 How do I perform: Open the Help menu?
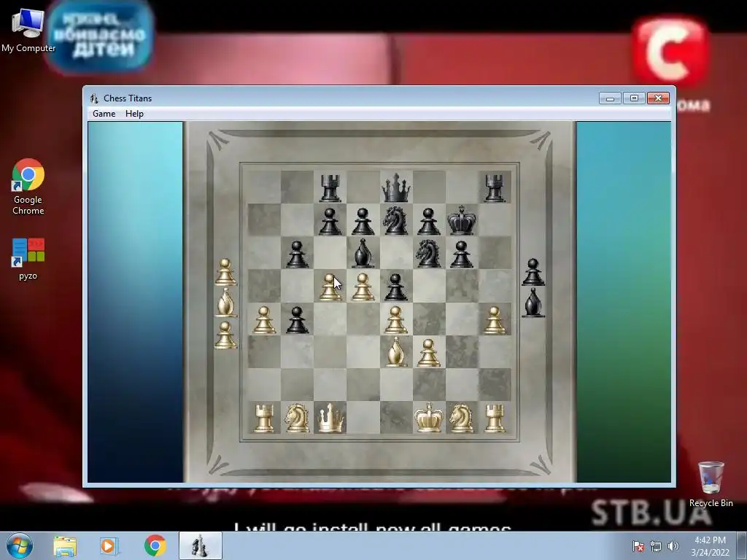pos(134,113)
